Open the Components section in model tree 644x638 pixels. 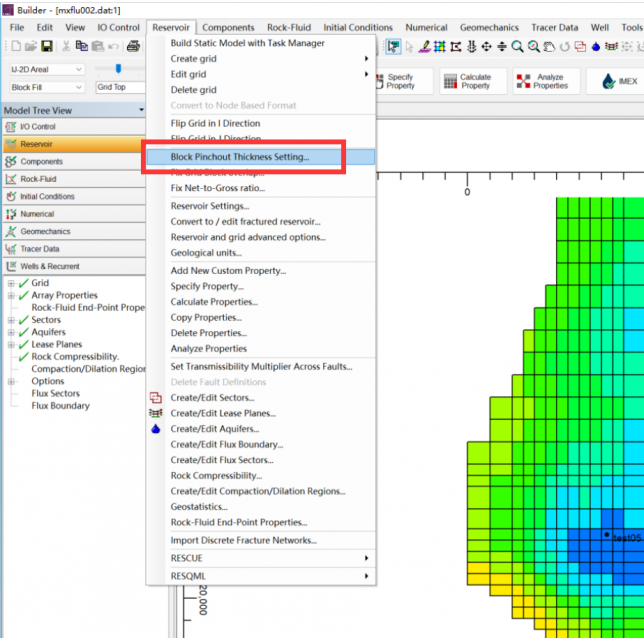(42, 162)
